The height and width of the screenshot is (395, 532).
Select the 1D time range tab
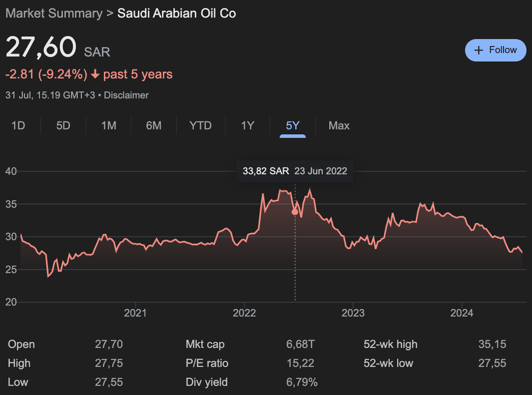[x=18, y=126]
